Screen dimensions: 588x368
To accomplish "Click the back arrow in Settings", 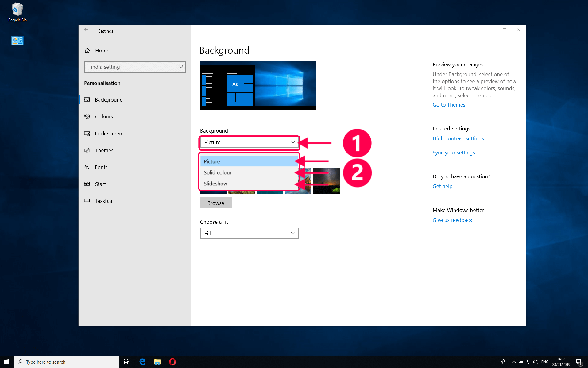I will [86, 30].
